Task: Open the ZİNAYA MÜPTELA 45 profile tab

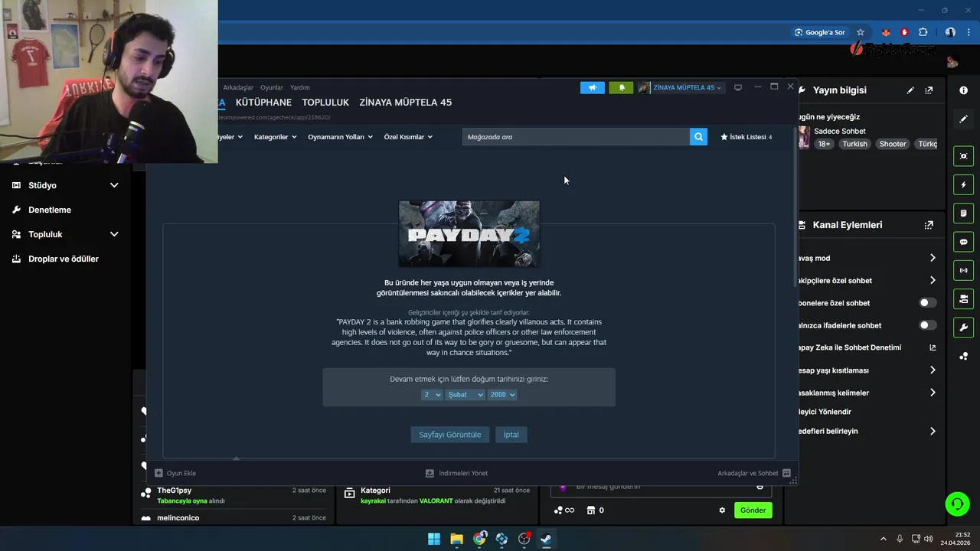Action: pyautogui.click(x=406, y=103)
